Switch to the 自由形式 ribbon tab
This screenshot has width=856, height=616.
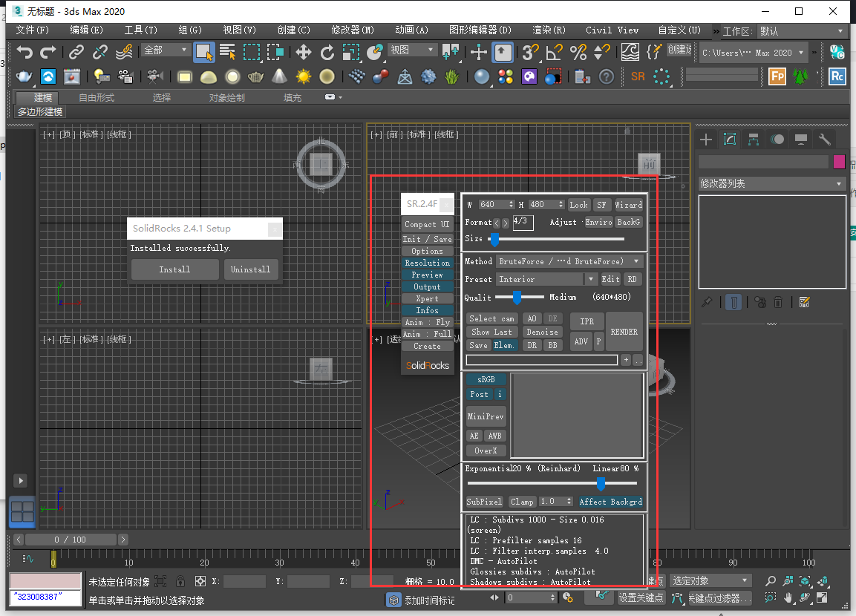coord(97,98)
